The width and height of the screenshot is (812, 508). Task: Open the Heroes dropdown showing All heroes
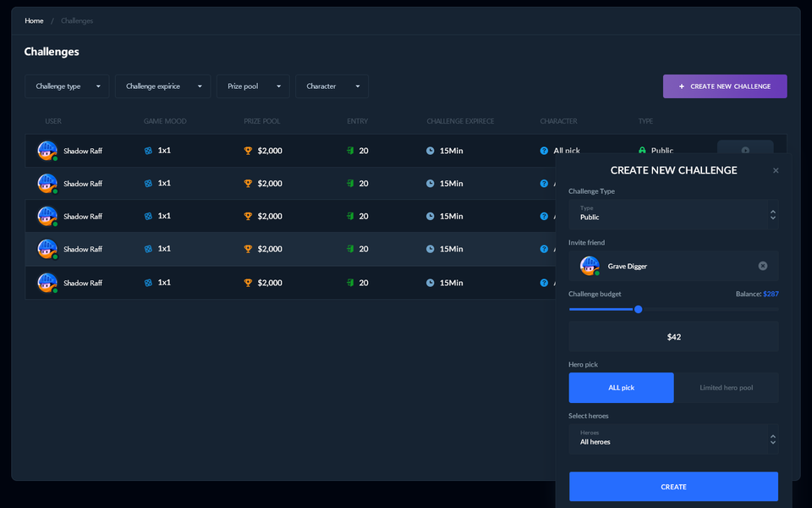[x=673, y=439]
